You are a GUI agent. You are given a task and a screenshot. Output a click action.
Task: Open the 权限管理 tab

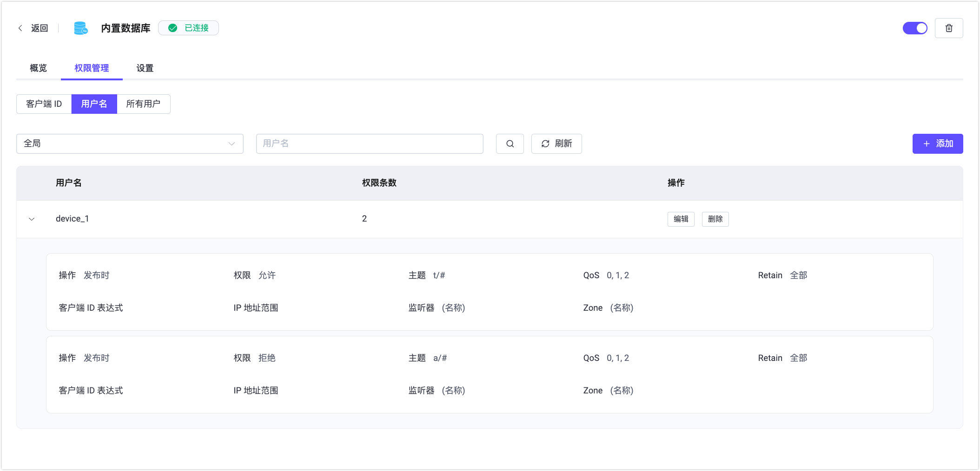point(92,68)
